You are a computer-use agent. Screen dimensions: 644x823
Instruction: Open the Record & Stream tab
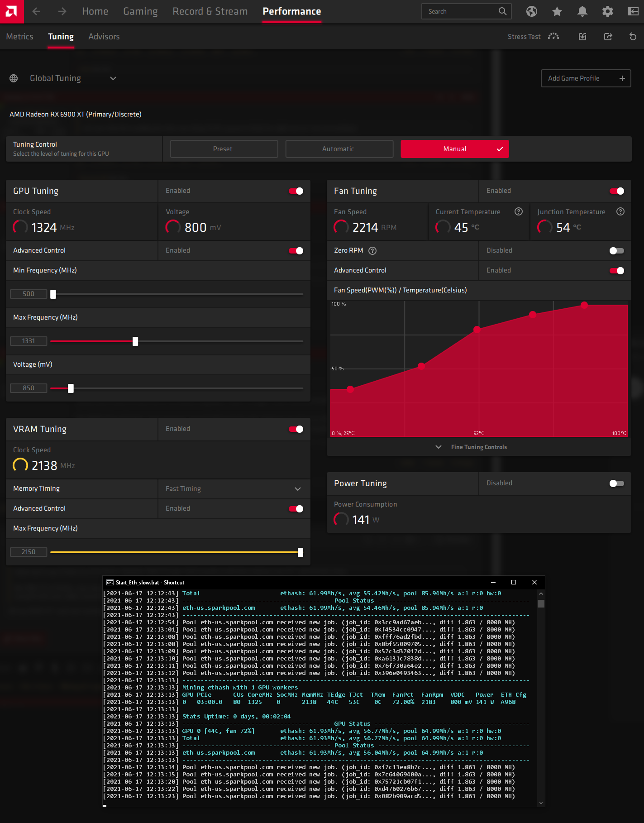point(210,11)
